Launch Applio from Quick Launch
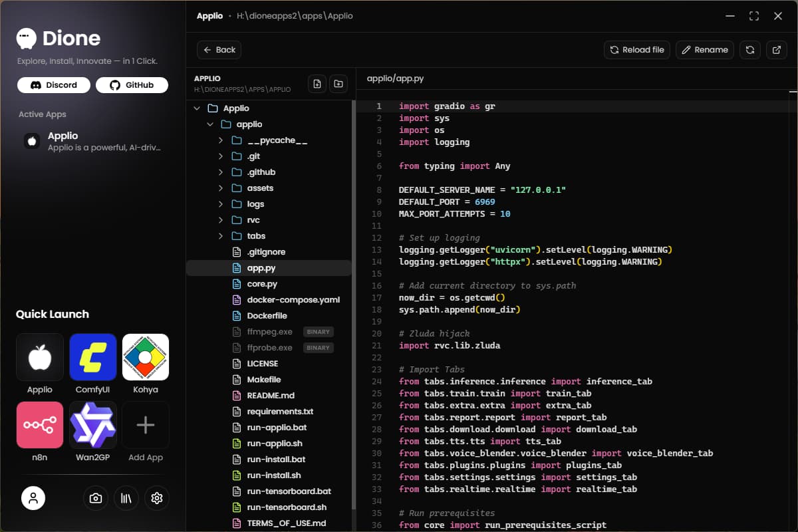The height and width of the screenshot is (532, 798). pos(40,357)
